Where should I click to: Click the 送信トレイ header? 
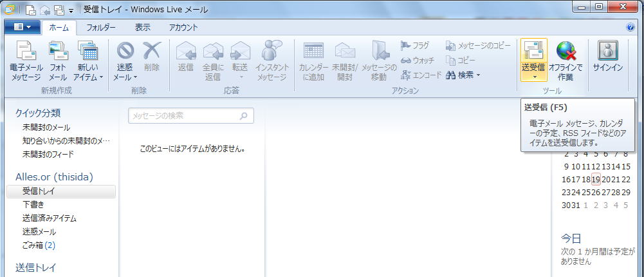point(35,268)
